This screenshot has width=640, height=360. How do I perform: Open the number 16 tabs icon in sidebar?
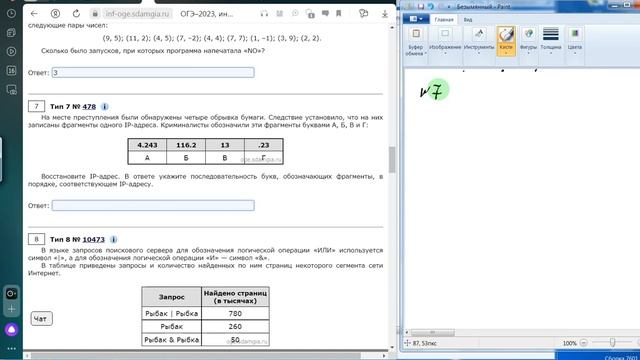[x=11, y=71]
